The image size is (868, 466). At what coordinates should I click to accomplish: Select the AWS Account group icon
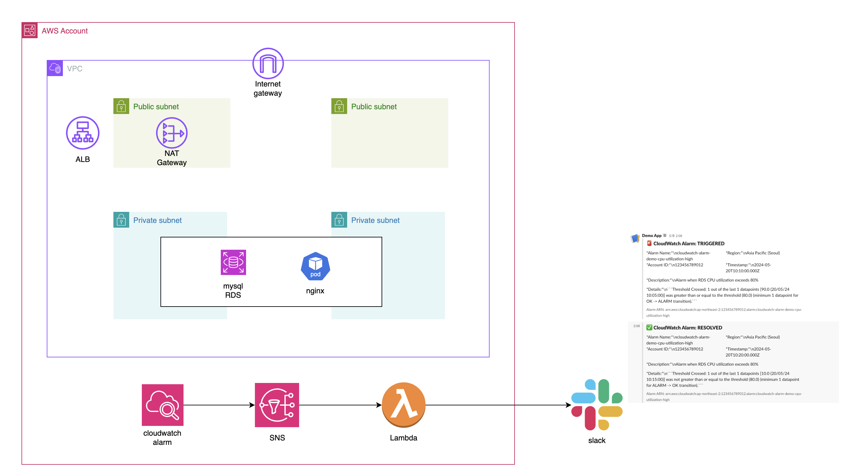click(30, 31)
